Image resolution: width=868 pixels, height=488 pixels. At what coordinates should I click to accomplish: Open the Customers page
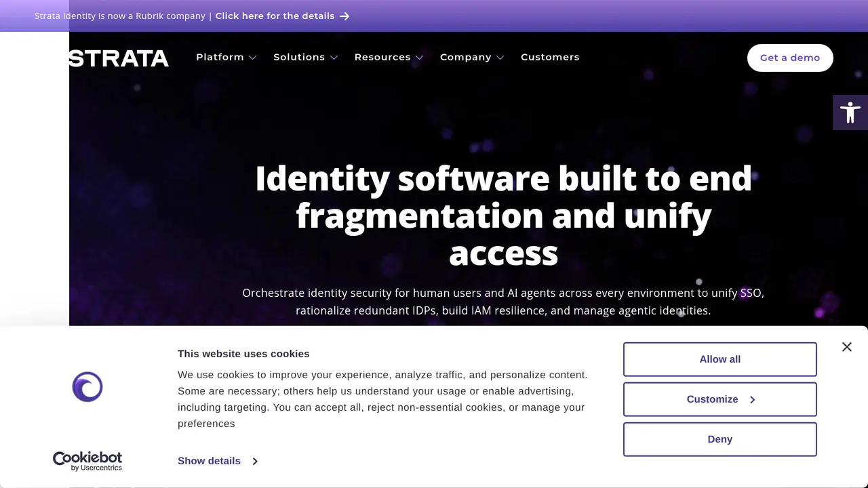pyautogui.click(x=550, y=58)
